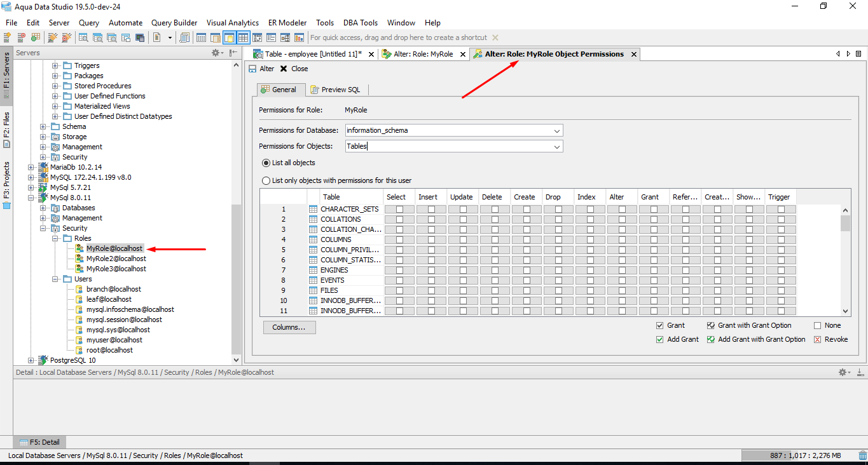868x465 pixels.
Task: Open the Automate menu
Action: [125, 23]
